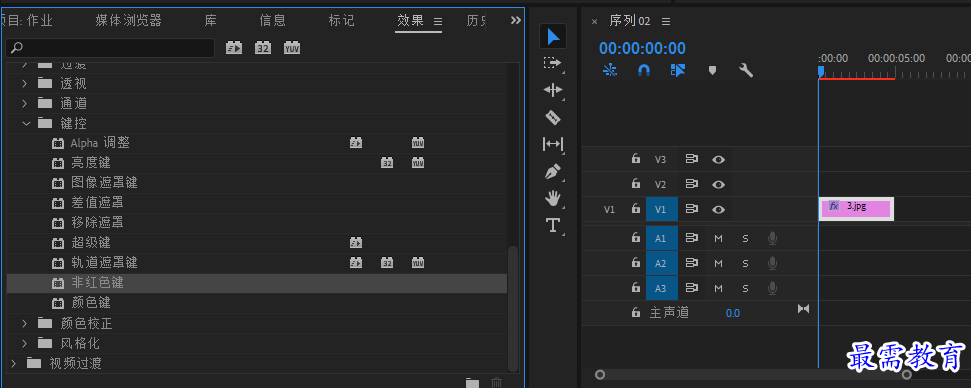Viewport: 971px width, 388px height.
Task: Select the 3.jpg clip on V1
Action: pos(856,209)
